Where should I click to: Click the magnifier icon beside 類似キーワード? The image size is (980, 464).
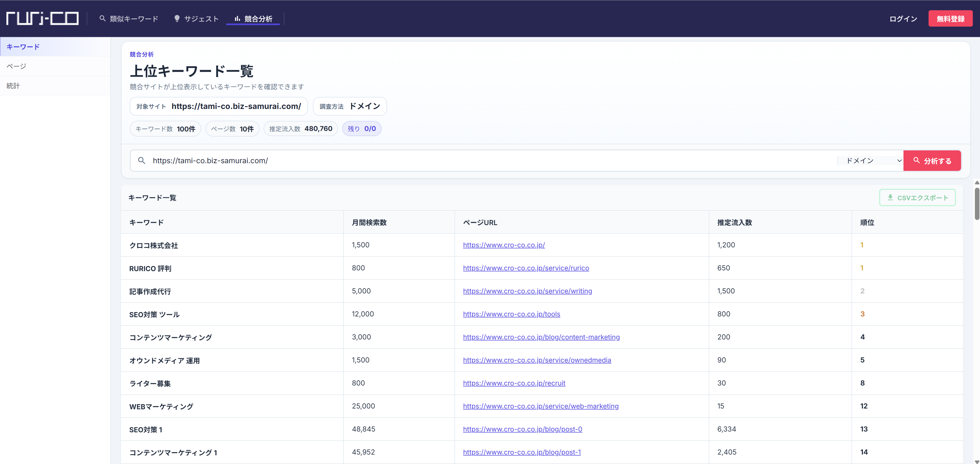pos(102,18)
